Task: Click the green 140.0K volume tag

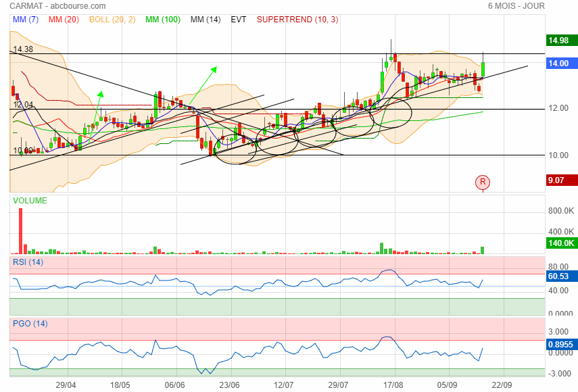Action: point(560,243)
